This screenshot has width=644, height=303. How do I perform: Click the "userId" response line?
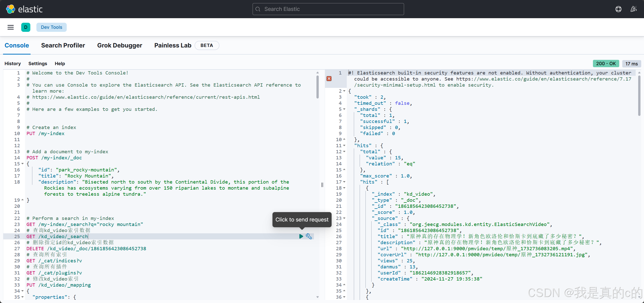[x=425, y=273]
